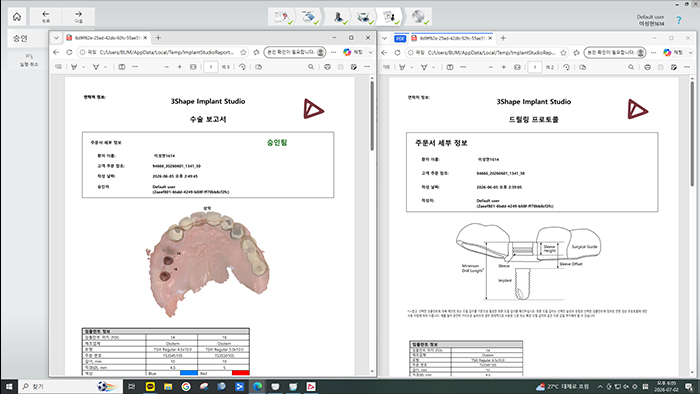
Task: Click profile verification pill in right browser
Action: click(x=615, y=53)
